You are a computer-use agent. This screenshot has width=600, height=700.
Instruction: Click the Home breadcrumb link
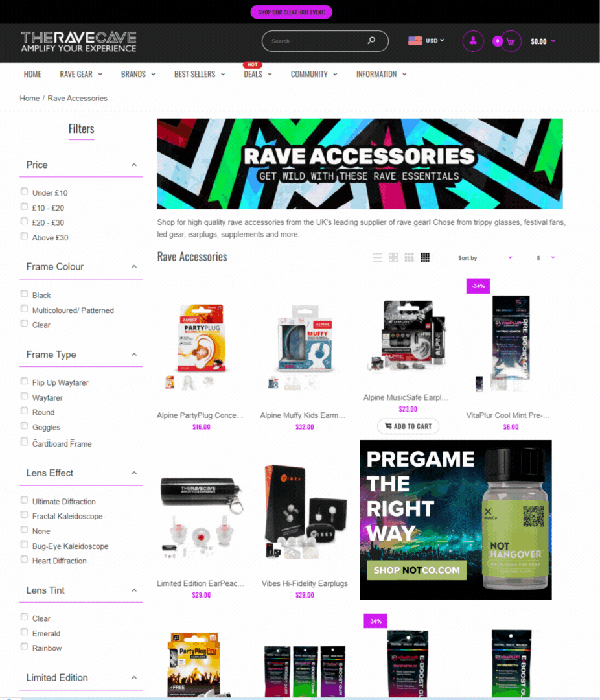29,99
